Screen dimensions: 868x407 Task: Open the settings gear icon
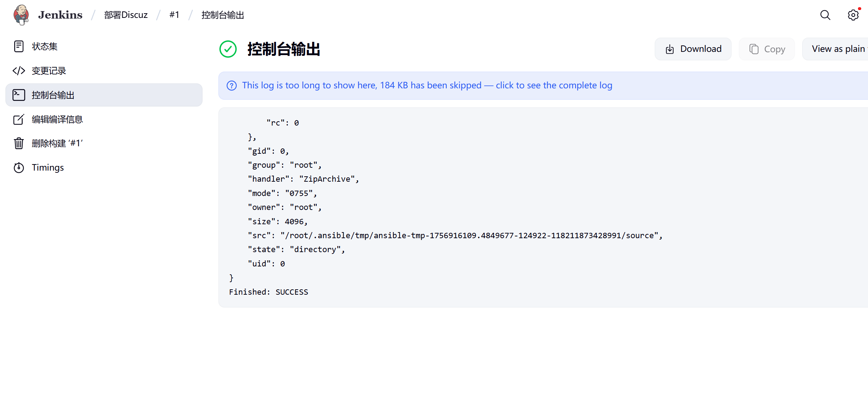[x=853, y=15]
